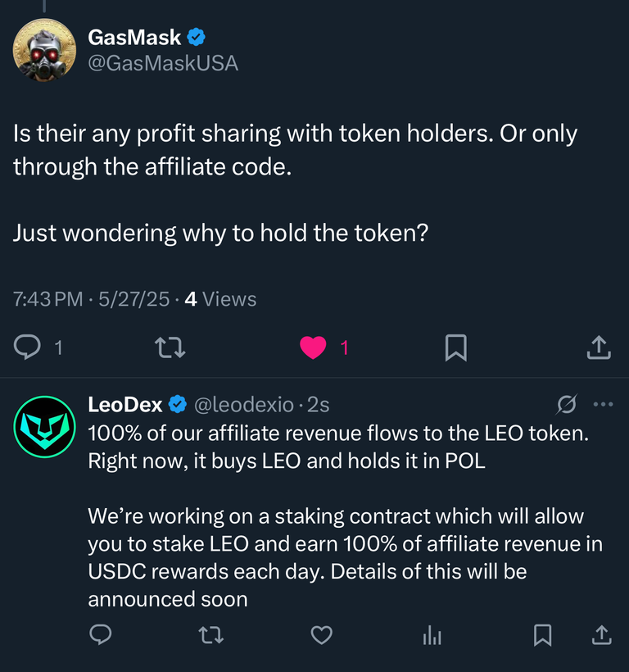This screenshot has height=672, width=629.
Task: Share GasMask's tweet using the upload icon
Action: point(599,347)
